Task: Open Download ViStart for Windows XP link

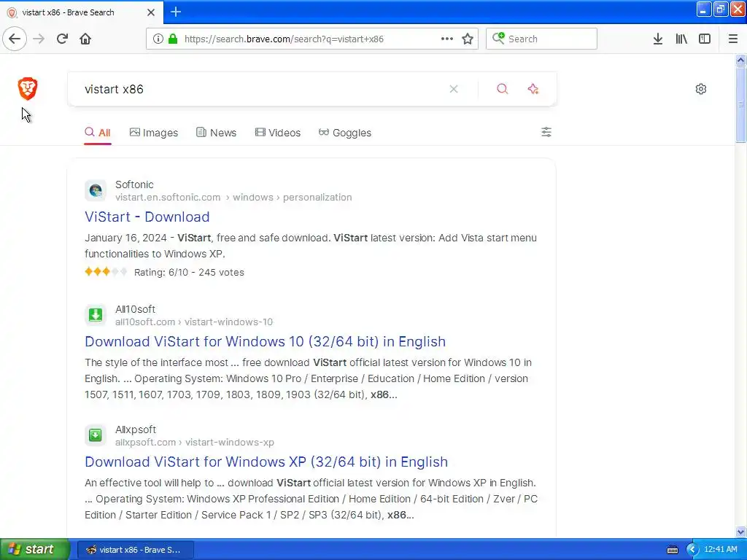Action: click(x=266, y=462)
